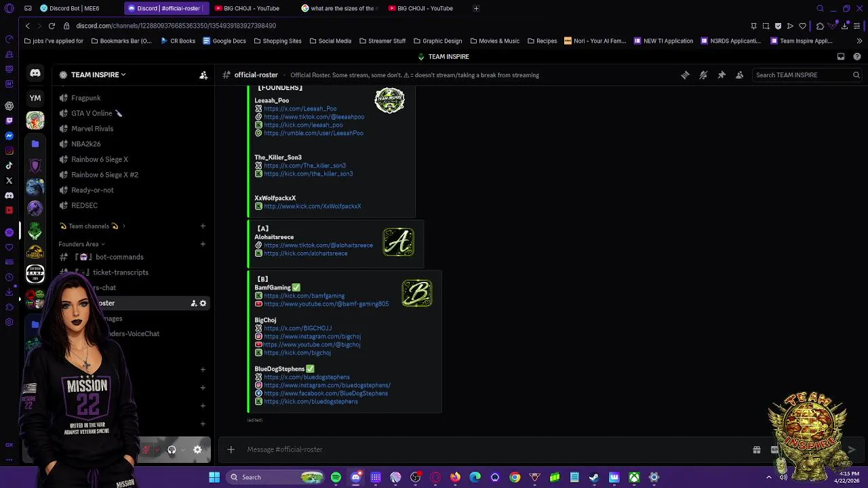
Task: Toggle the muted microphone icon
Action: click(146, 449)
